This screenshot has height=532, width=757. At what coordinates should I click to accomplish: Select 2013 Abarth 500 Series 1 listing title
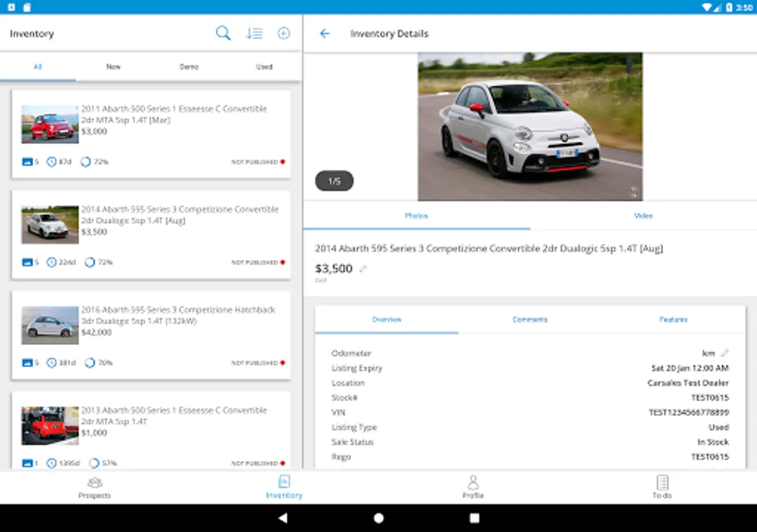coord(174,416)
